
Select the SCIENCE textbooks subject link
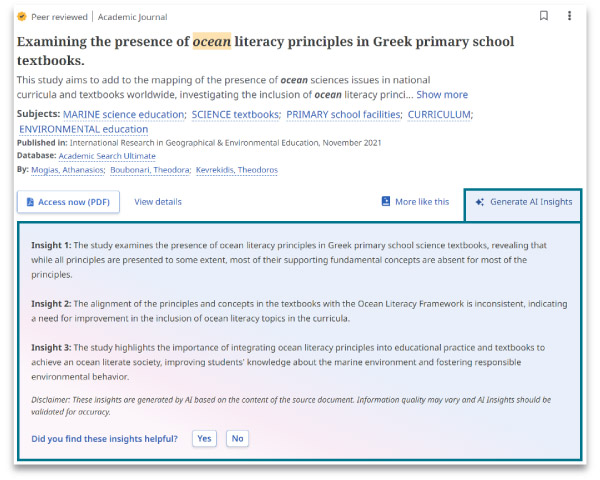point(234,115)
